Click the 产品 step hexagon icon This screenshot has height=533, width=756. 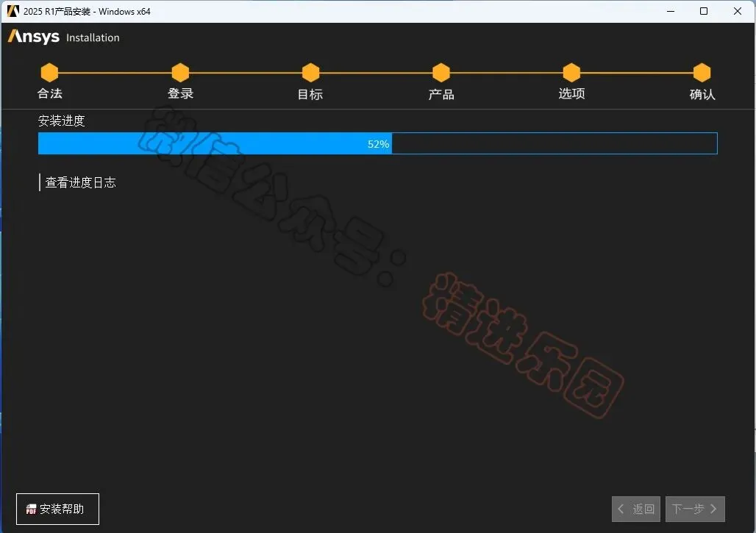(441, 73)
